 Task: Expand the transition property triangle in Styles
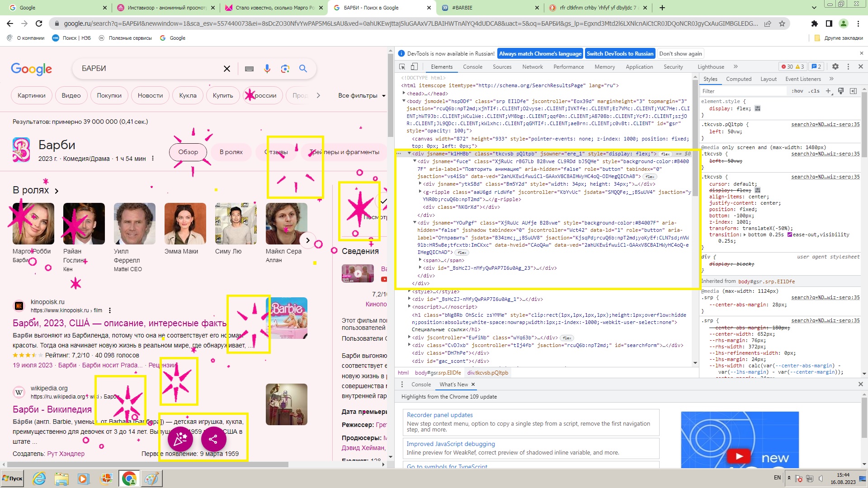(x=744, y=235)
